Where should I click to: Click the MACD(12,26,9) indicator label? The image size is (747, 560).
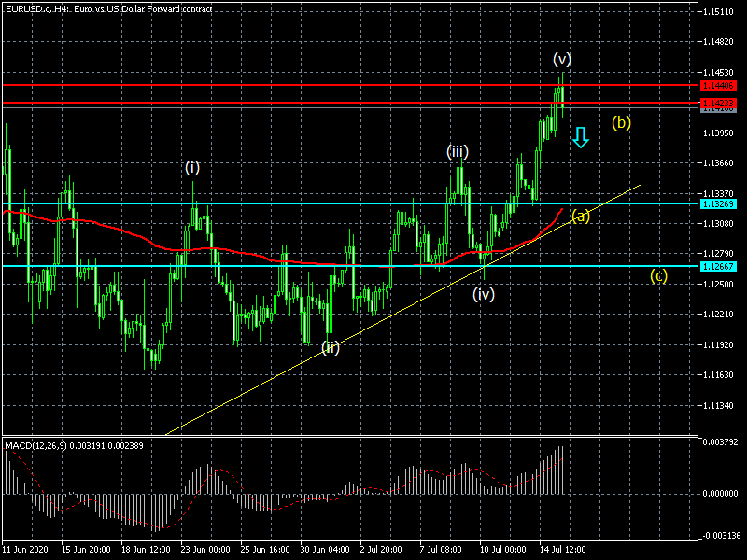point(74,446)
